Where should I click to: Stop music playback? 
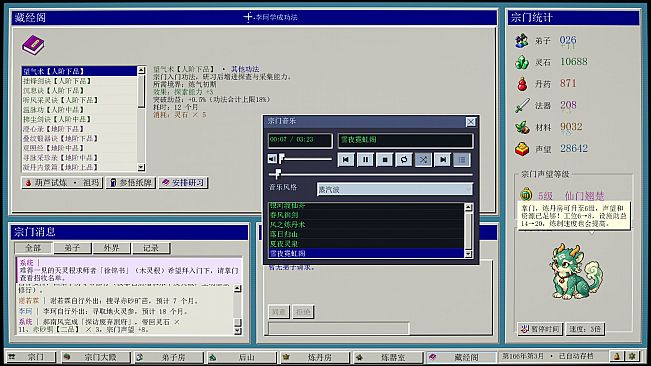[x=384, y=160]
